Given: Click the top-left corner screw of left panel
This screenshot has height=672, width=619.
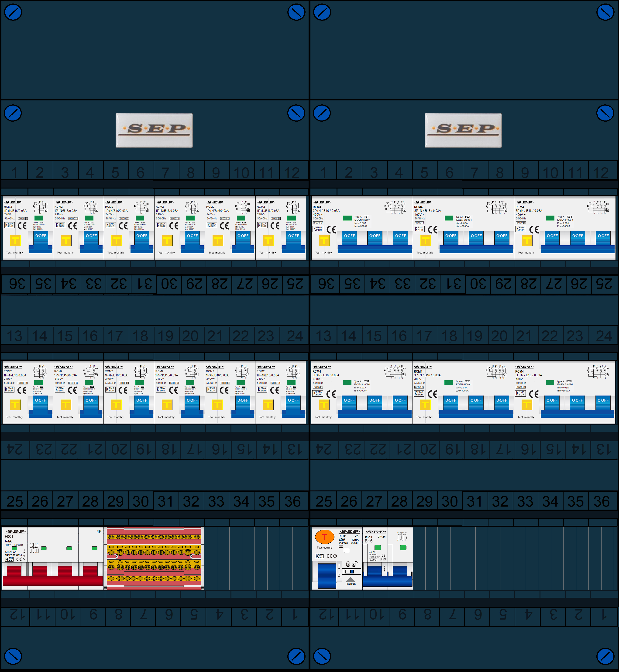Looking at the screenshot, I should pyautogui.click(x=13, y=12).
